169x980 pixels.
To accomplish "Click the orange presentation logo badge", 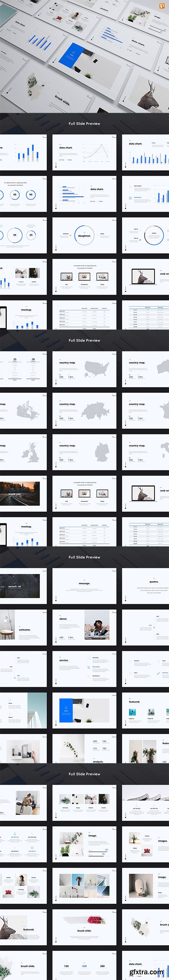I will [x=162, y=6].
